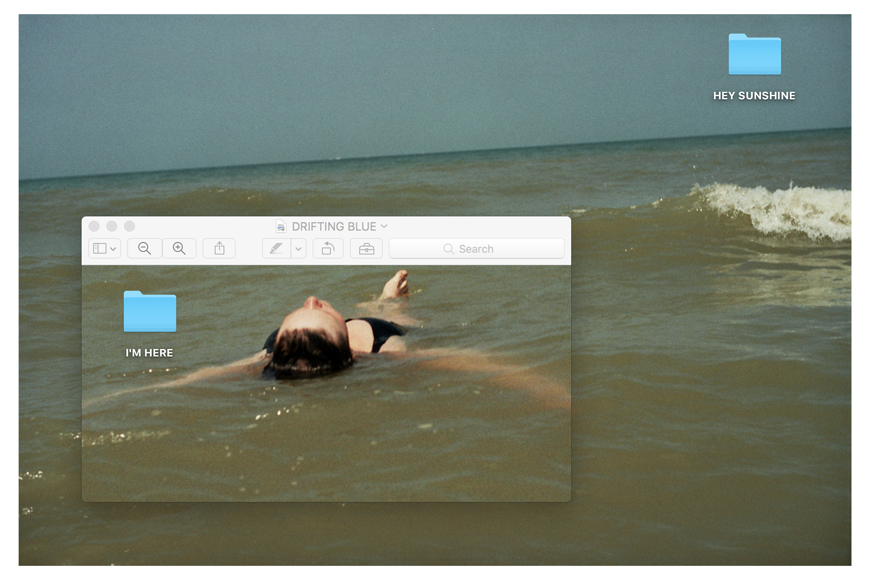Expand the DRIFTING BLUE title chevron
This screenshot has height=588, width=871.
(384, 226)
